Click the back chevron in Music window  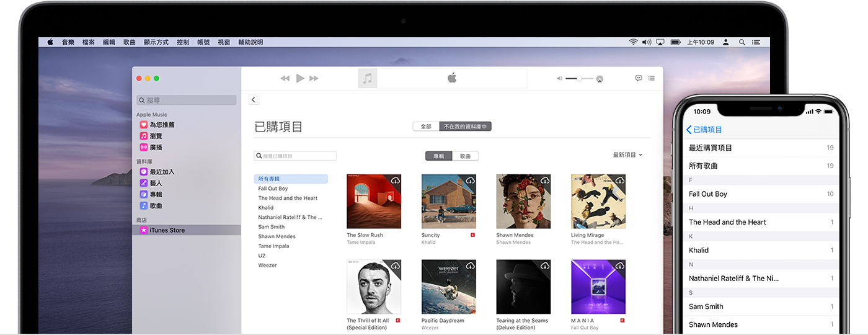pyautogui.click(x=254, y=100)
